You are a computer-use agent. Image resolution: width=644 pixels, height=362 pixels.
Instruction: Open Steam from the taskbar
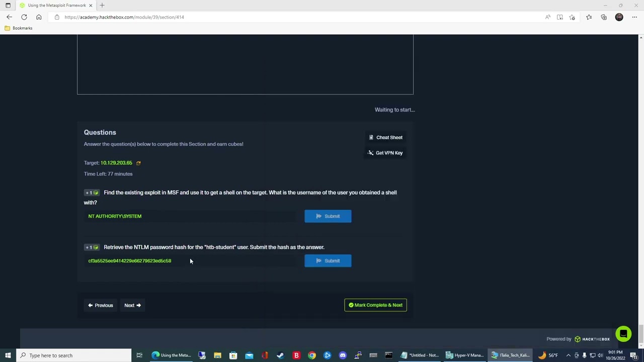[x=280, y=355]
